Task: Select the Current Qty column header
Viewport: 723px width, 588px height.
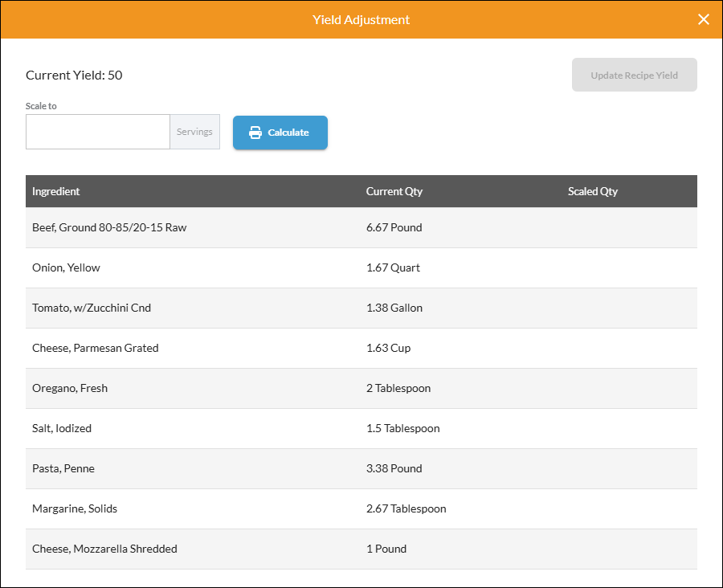Action: coord(394,191)
